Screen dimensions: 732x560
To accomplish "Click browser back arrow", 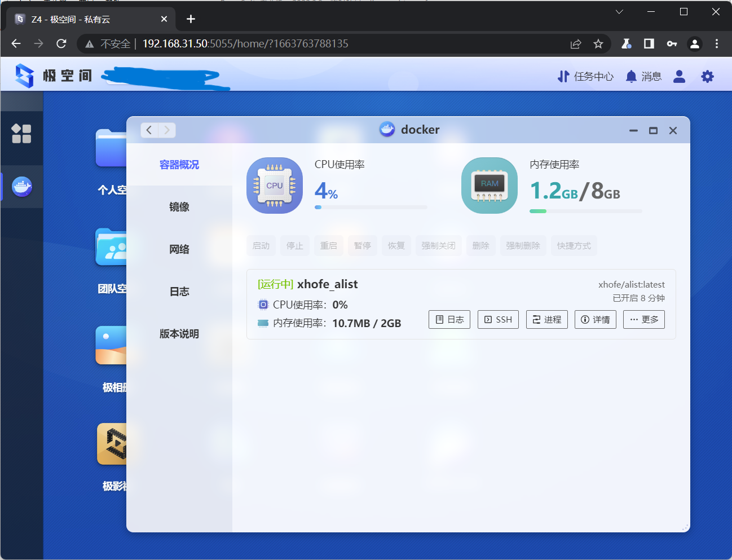I will point(16,43).
